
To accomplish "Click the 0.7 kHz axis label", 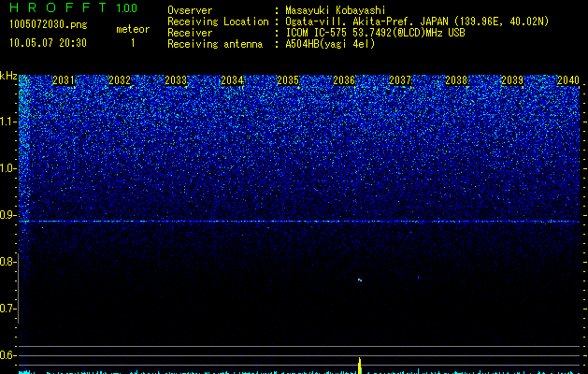I will click(7, 309).
